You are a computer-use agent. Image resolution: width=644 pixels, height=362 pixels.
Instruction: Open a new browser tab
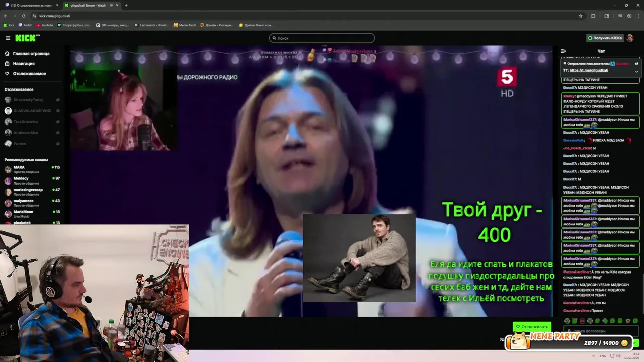pyautogui.click(x=126, y=5)
